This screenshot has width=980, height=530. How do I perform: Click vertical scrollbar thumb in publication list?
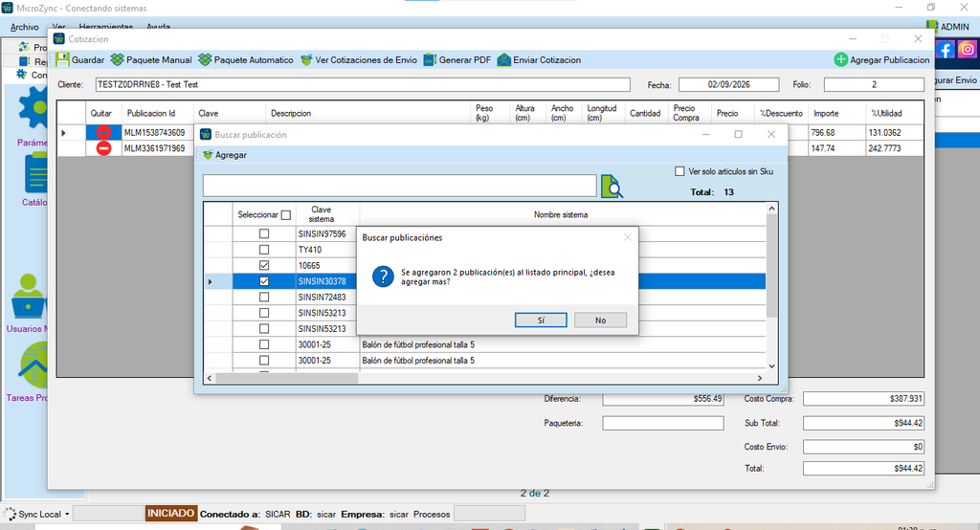772,266
